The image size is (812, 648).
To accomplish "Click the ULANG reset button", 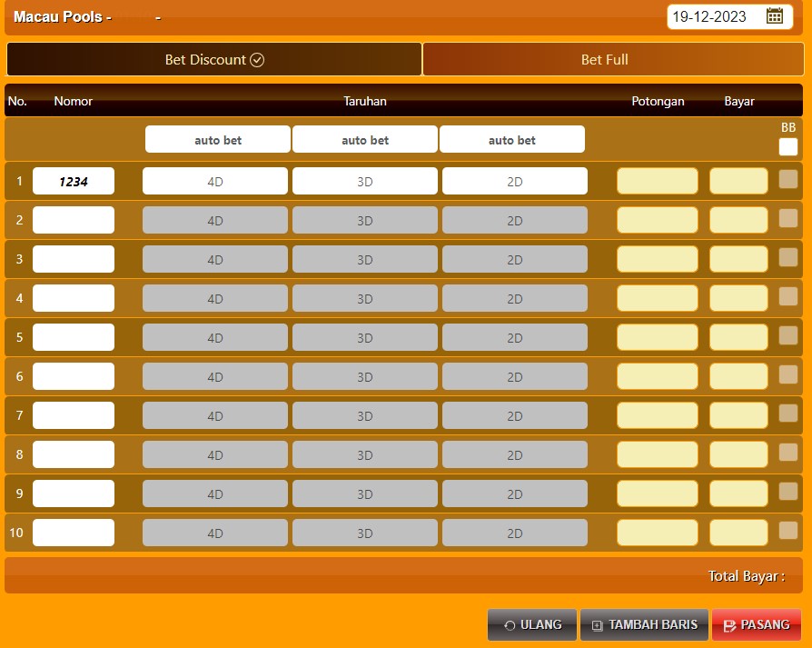I will pos(532,625).
